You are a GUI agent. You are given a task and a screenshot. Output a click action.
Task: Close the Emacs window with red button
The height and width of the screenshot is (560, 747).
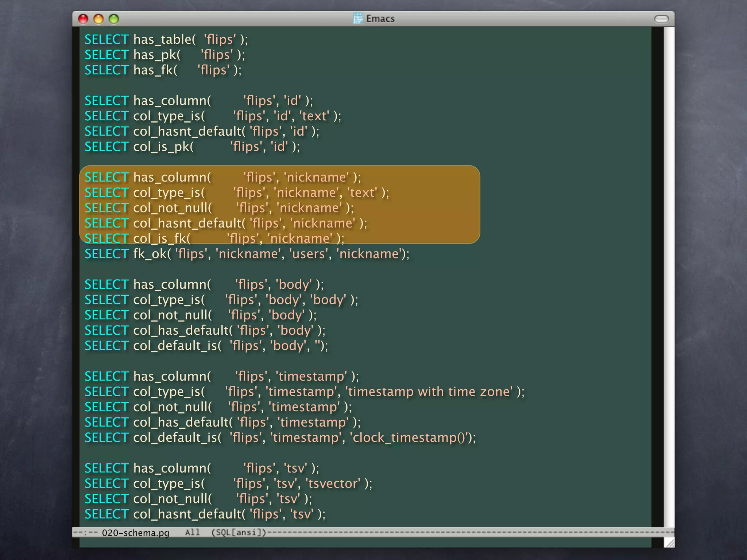click(83, 19)
